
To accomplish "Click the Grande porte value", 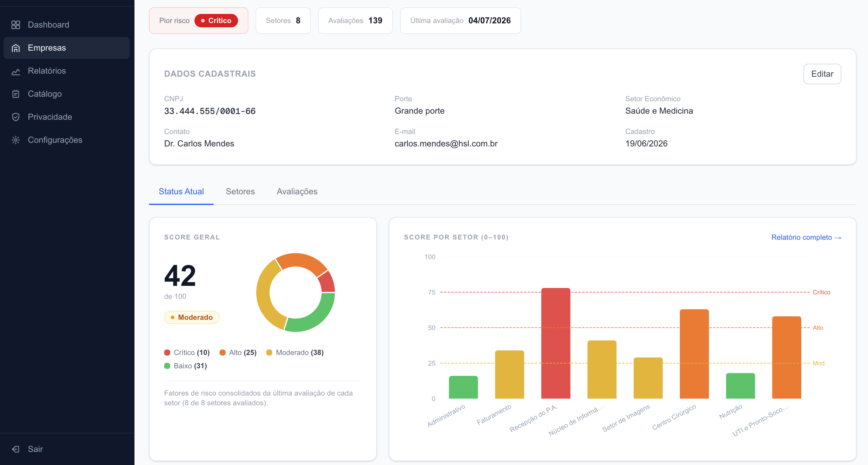I will (x=419, y=111).
